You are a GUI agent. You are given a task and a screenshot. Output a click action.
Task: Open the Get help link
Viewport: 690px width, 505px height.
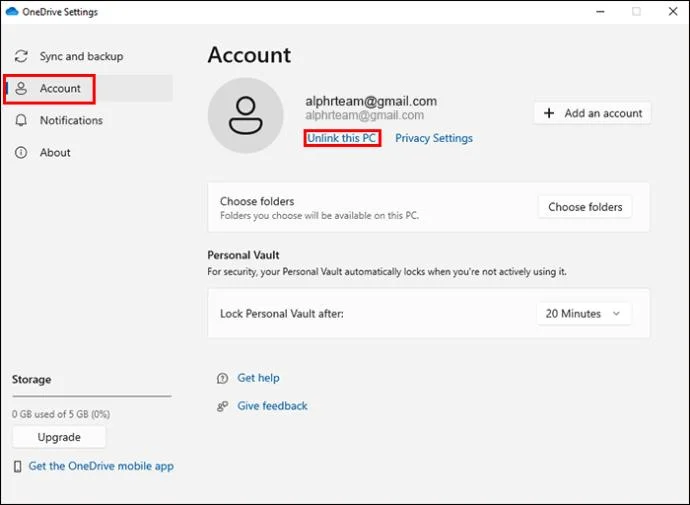coord(258,378)
